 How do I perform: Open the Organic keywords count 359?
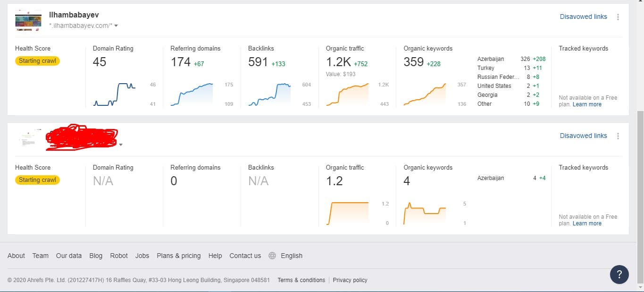414,62
